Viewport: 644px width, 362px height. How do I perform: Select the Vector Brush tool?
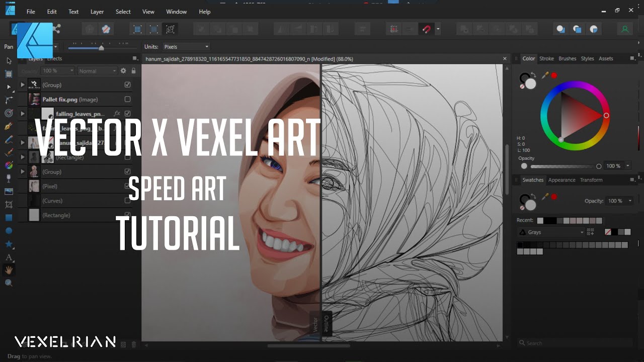[9, 152]
